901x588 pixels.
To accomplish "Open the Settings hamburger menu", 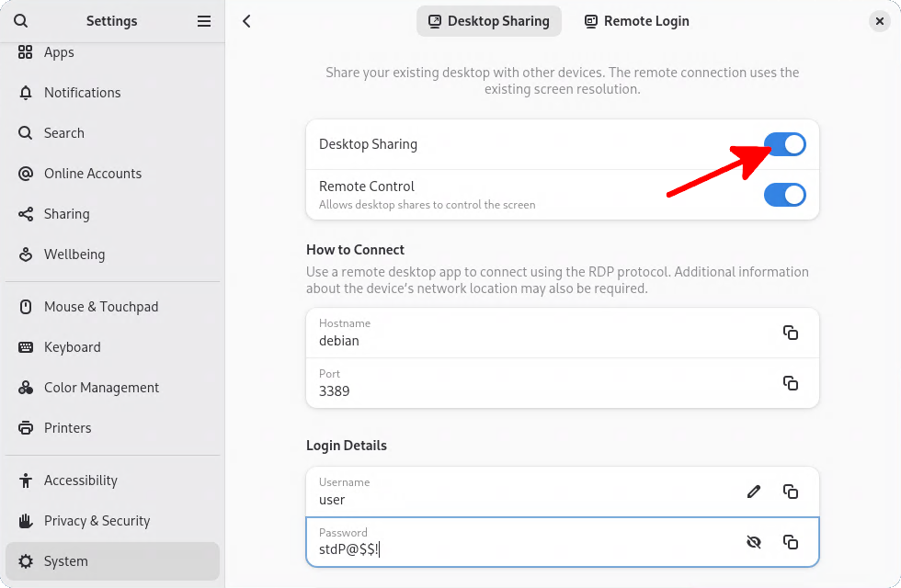I will click(204, 21).
